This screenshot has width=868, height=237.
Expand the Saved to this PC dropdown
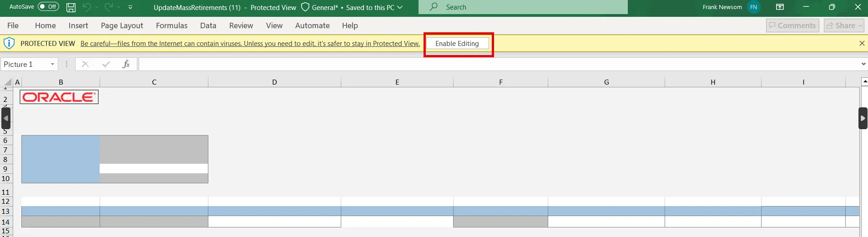pos(400,7)
